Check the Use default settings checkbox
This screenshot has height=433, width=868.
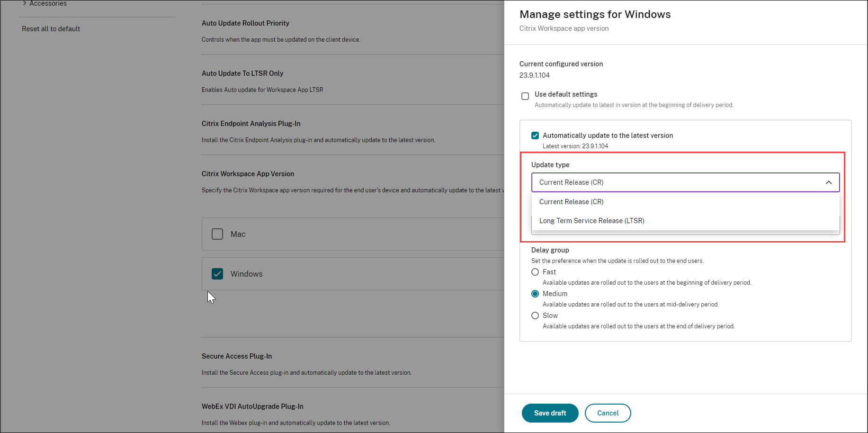525,96
